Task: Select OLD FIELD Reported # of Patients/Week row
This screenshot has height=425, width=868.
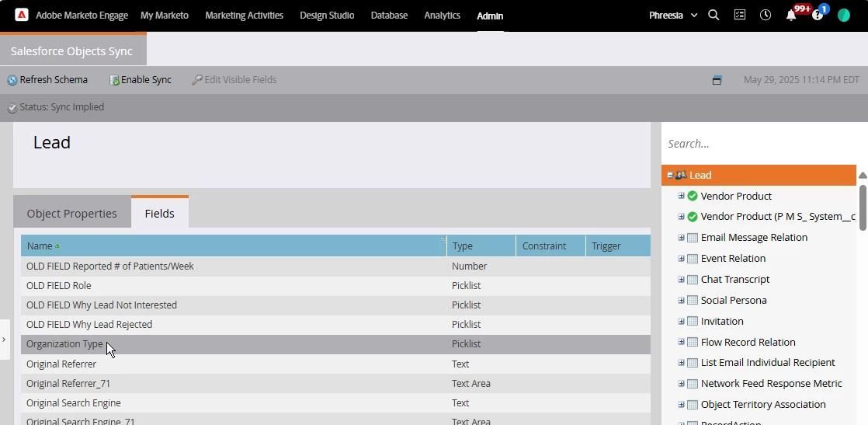Action: (335, 266)
